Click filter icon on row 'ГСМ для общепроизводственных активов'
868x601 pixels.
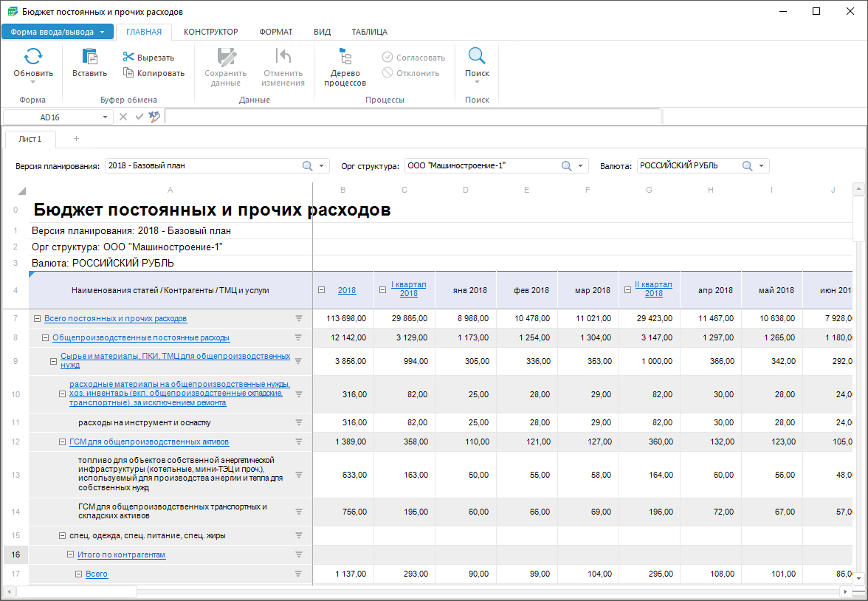[x=299, y=442]
